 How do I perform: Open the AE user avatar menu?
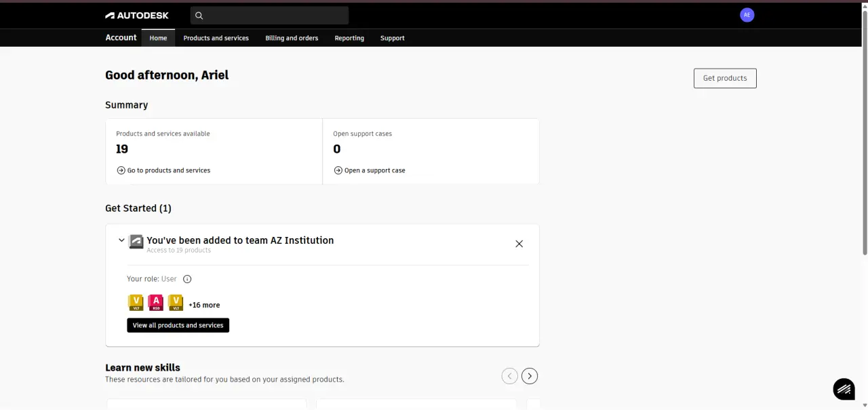(x=747, y=15)
